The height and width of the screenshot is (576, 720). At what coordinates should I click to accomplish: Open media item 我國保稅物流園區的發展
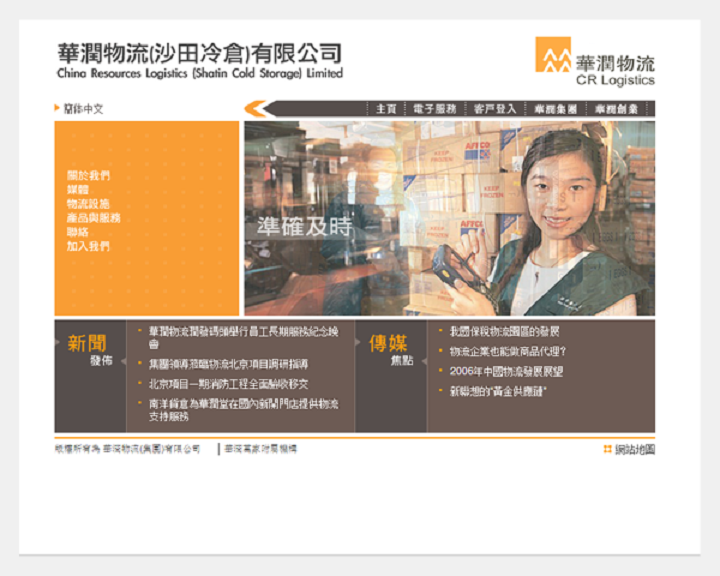(x=504, y=332)
